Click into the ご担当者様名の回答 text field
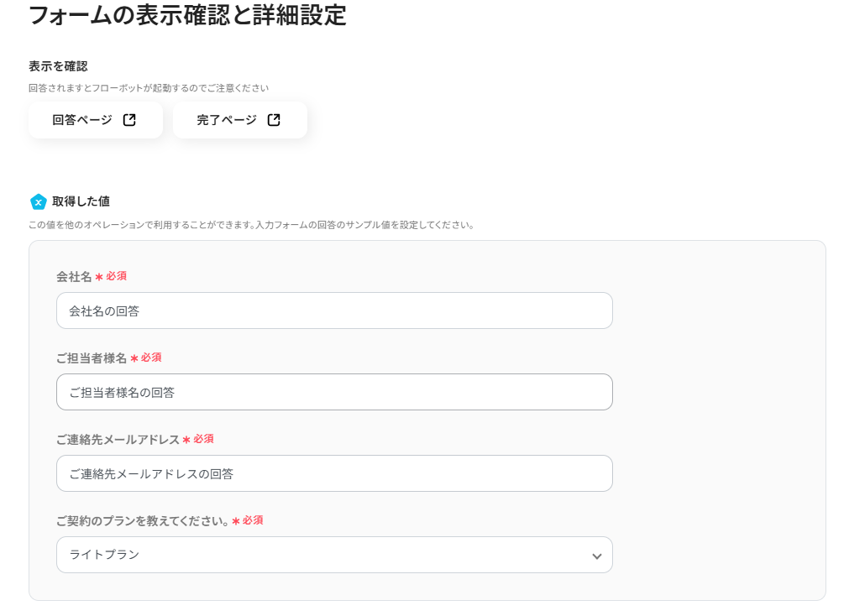 tap(334, 392)
